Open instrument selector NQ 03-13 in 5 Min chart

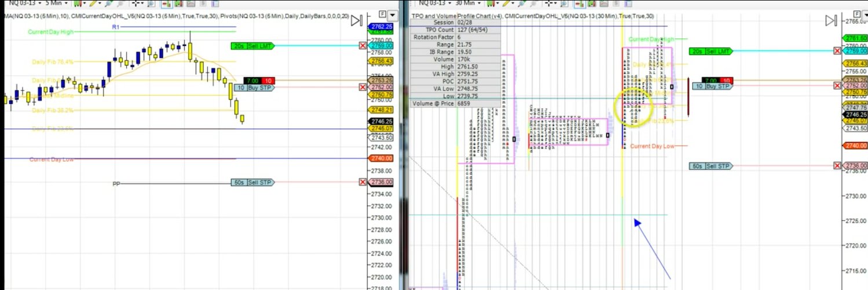point(25,3)
